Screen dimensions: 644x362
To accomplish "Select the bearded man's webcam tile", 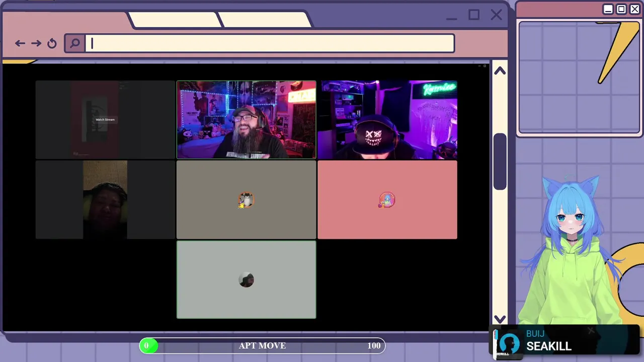I will (x=246, y=120).
